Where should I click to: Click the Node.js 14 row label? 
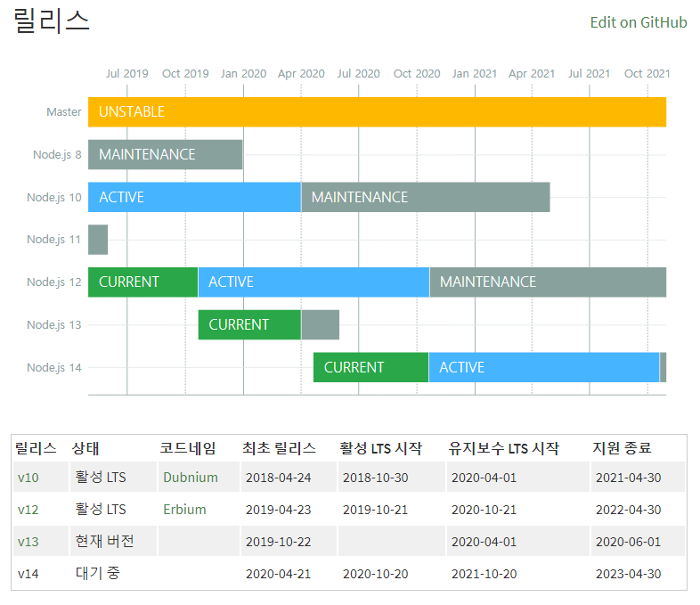[x=54, y=367]
